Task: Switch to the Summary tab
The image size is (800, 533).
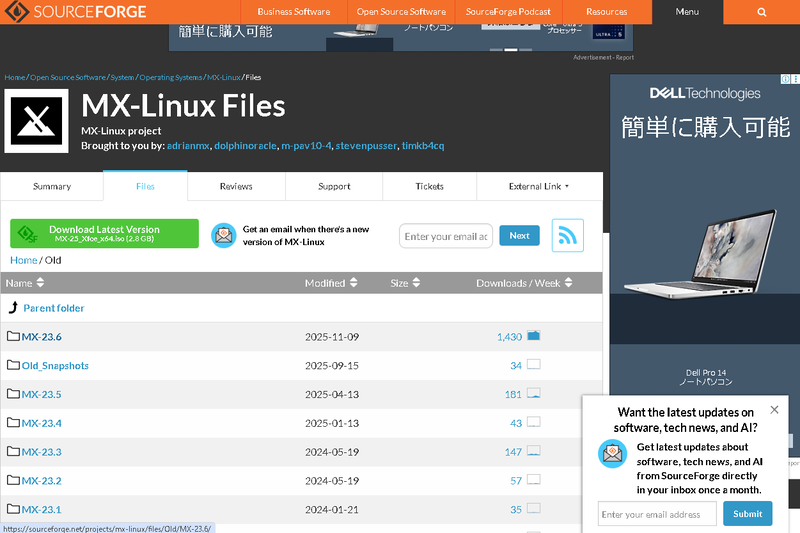Action: (x=52, y=186)
